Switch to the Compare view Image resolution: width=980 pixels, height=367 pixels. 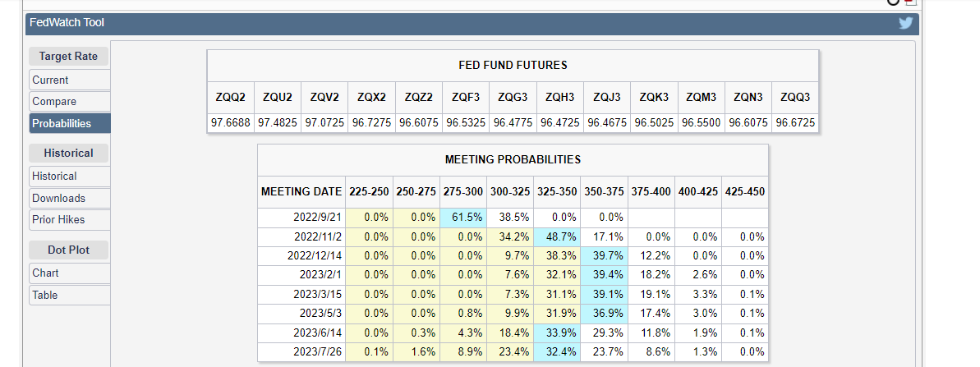(x=69, y=102)
